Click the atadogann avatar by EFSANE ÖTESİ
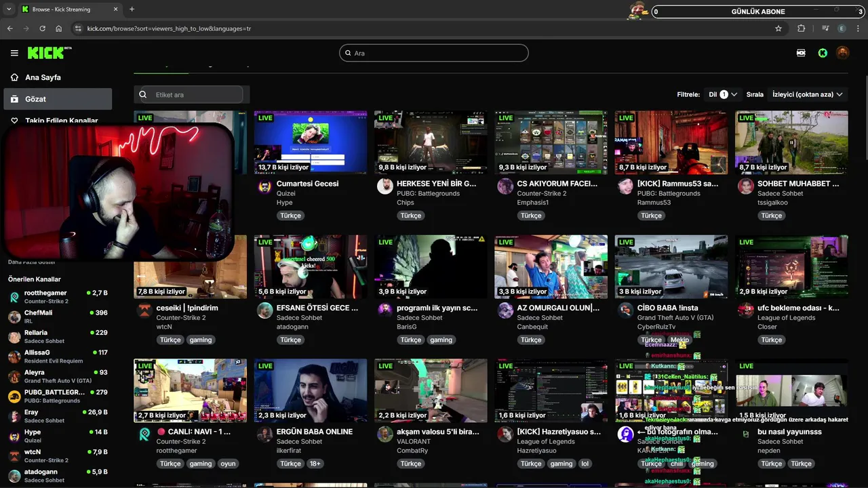Viewport: 868px width, 488px height. (265, 311)
